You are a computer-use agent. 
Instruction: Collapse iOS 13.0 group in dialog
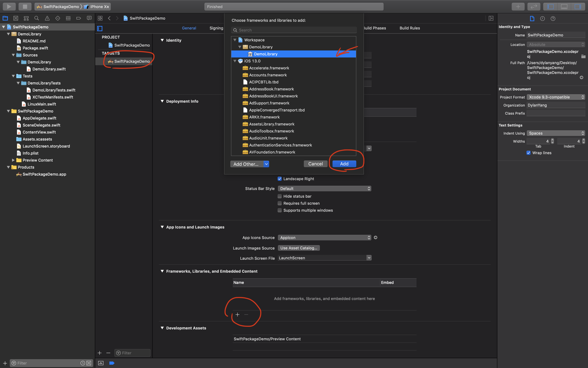pos(235,61)
